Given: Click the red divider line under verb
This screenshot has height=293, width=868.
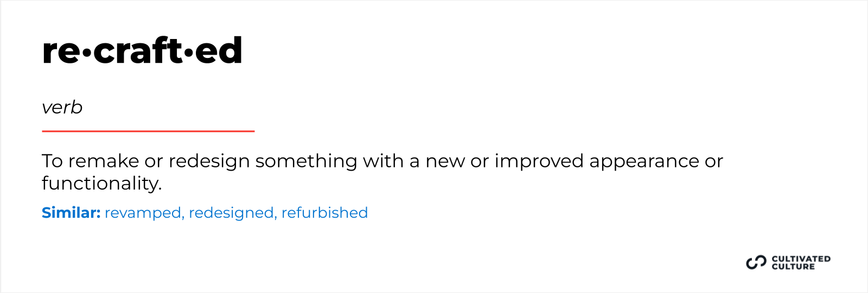Looking at the screenshot, I should pyautogui.click(x=148, y=131).
